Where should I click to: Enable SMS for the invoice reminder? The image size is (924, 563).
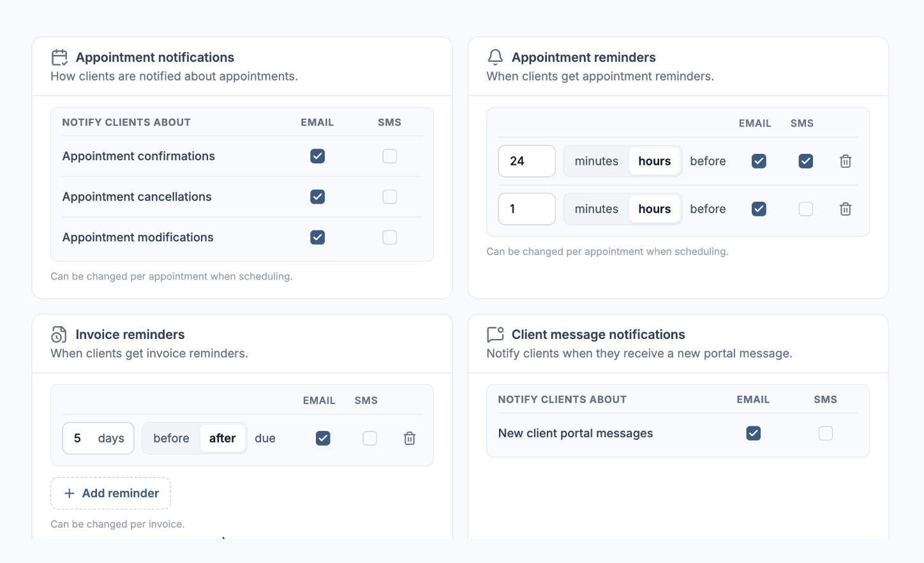pos(370,439)
